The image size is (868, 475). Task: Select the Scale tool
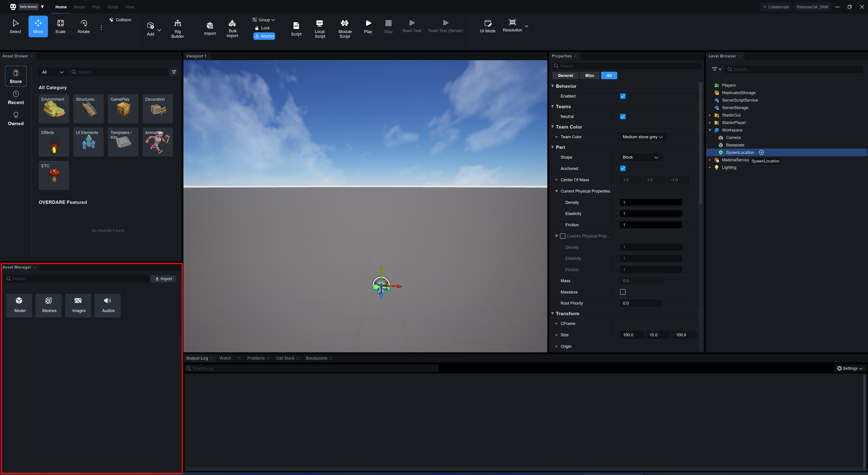[x=60, y=26]
